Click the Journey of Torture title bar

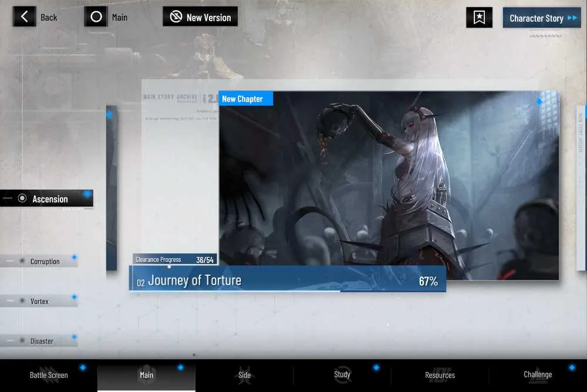point(287,279)
